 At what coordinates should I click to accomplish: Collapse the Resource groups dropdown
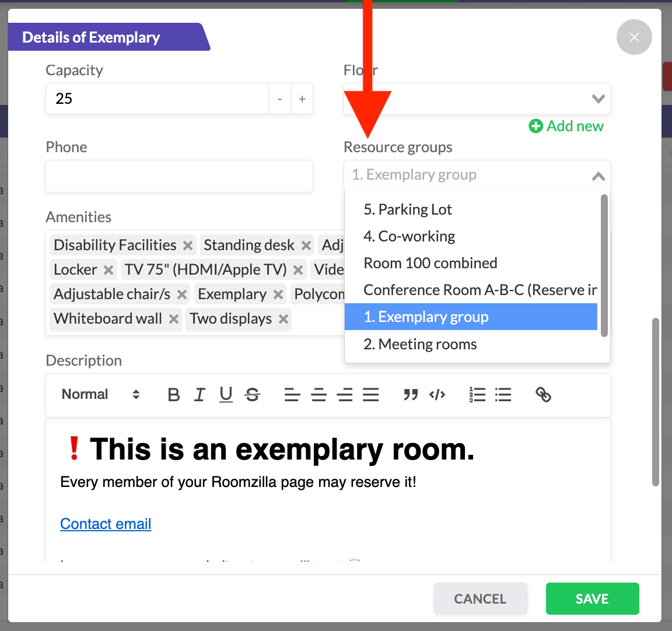point(598,176)
